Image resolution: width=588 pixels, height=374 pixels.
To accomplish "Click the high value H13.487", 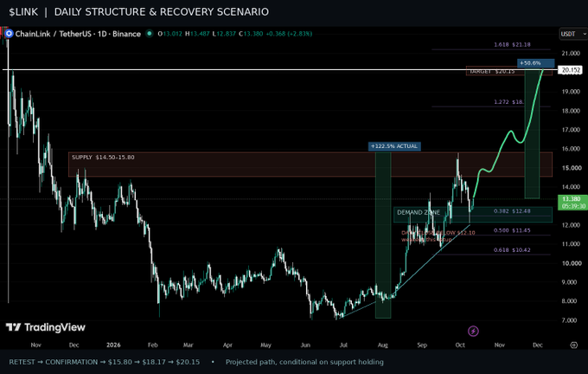I will tap(197, 34).
